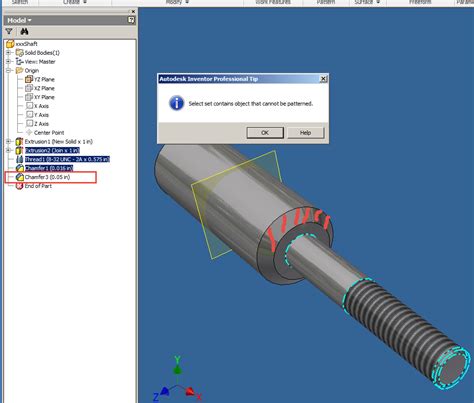The image size is (474, 403).
Task: Close the Model browser panel
Action: (x=133, y=11)
